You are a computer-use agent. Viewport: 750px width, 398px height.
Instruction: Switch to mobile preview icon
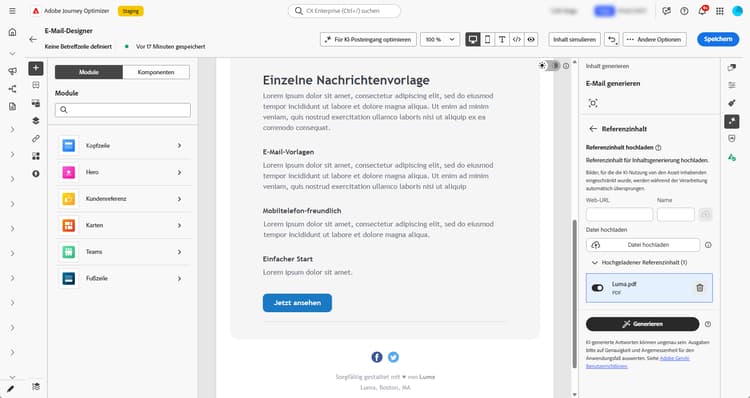click(x=487, y=39)
